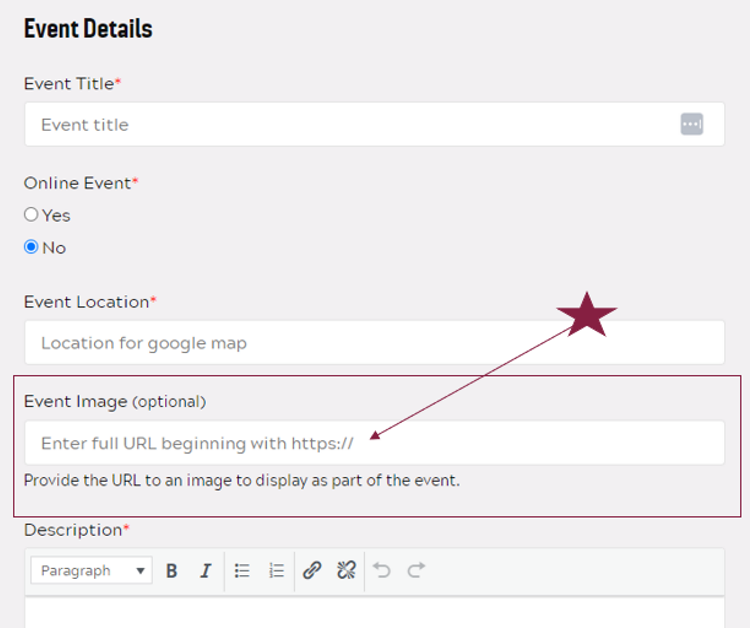Screen dimensions: 752x628
Task: Redo the last description edit
Action: [x=416, y=570]
